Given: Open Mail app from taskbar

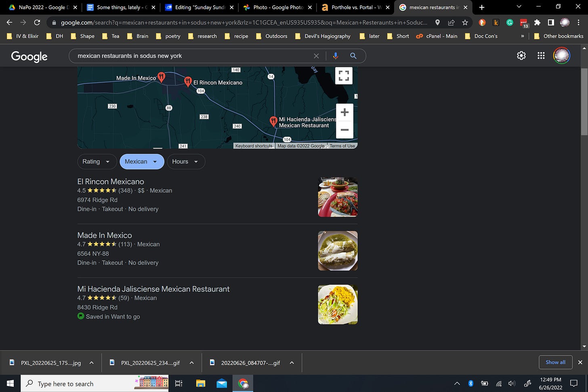Looking at the screenshot, I should click(x=222, y=384).
